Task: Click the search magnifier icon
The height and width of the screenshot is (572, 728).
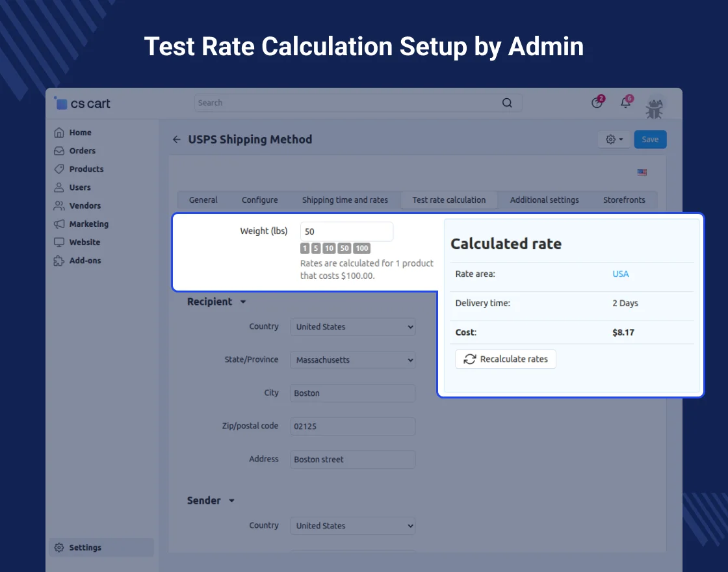Action: tap(507, 103)
